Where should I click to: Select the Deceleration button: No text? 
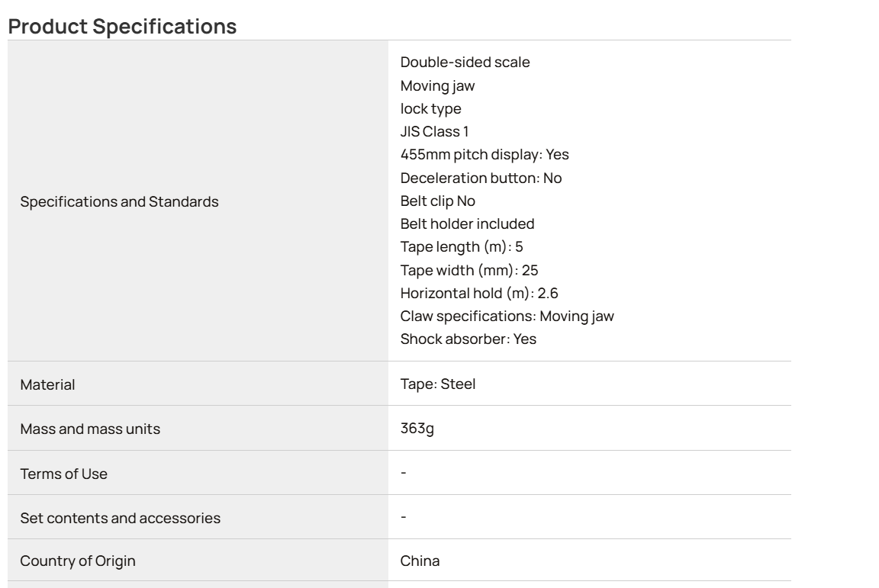point(481,178)
